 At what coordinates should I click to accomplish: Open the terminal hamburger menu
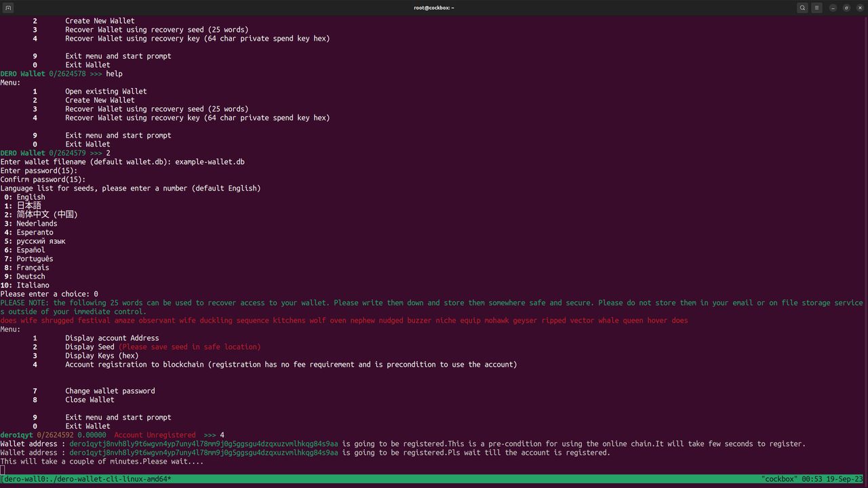[x=816, y=7]
